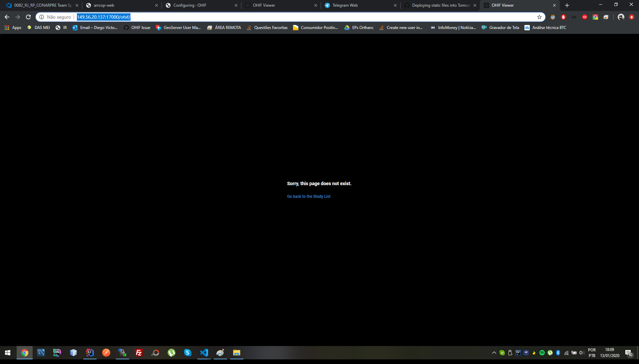Close the Telegram Web tab
This screenshot has height=364, width=639.
pyautogui.click(x=395, y=5)
